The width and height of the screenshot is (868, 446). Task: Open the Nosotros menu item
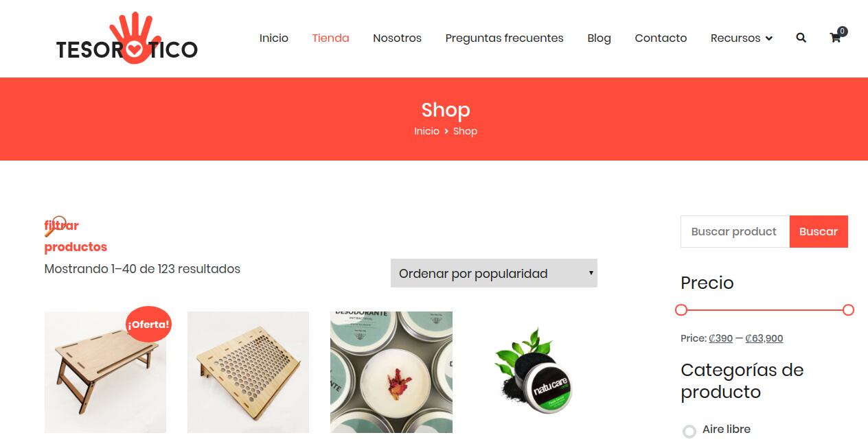point(397,38)
